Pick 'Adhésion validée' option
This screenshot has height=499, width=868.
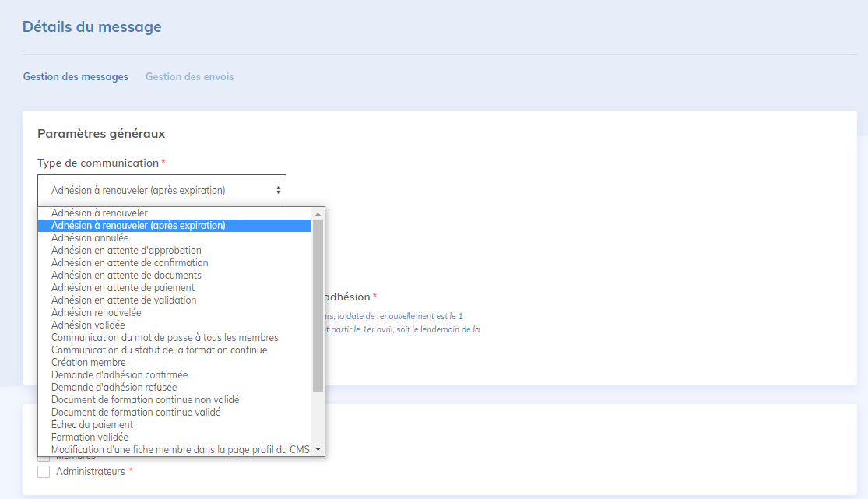(x=88, y=325)
